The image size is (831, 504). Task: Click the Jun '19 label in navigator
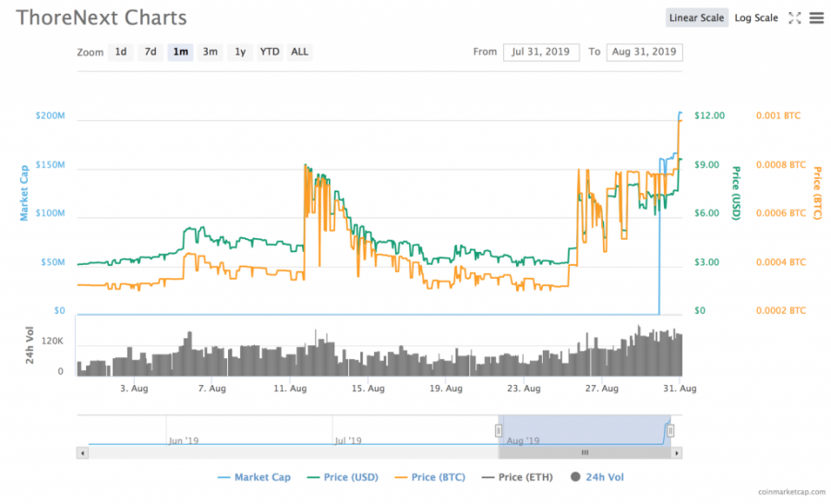tap(184, 441)
